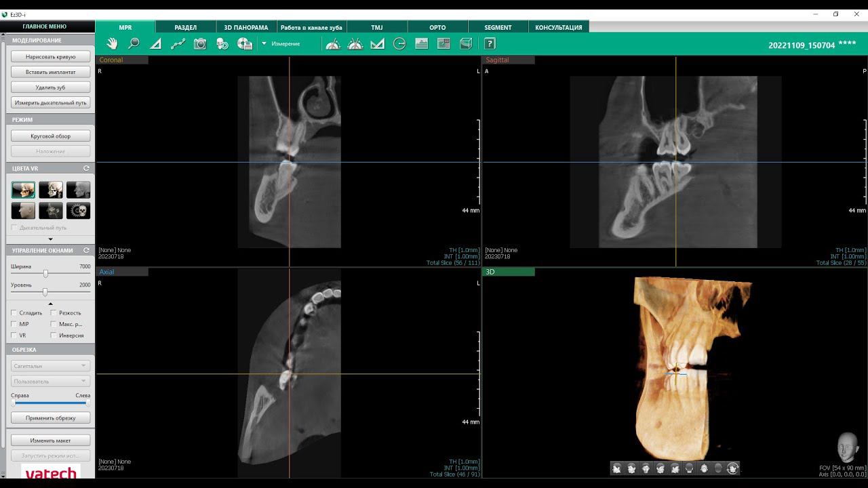Viewport: 868px width, 488px height.
Task: Select soft-tissue face VR preset
Action: tap(23, 211)
